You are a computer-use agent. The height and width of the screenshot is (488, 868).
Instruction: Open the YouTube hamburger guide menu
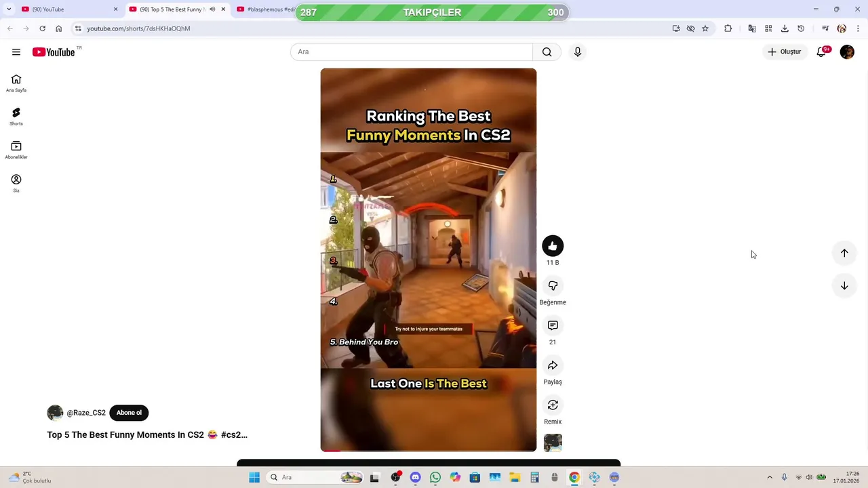(x=16, y=52)
